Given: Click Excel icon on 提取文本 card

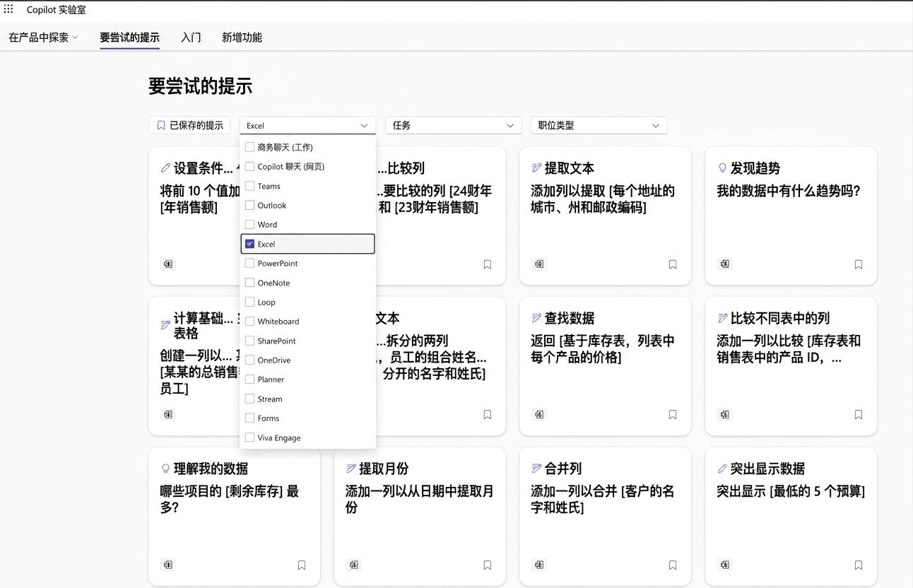Looking at the screenshot, I should tap(539, 264).
